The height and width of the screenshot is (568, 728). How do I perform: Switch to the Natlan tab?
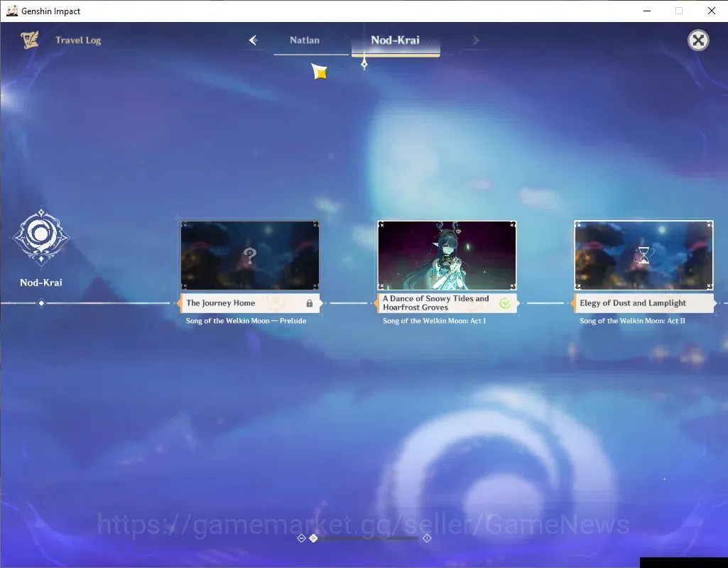tap(305, 40)
